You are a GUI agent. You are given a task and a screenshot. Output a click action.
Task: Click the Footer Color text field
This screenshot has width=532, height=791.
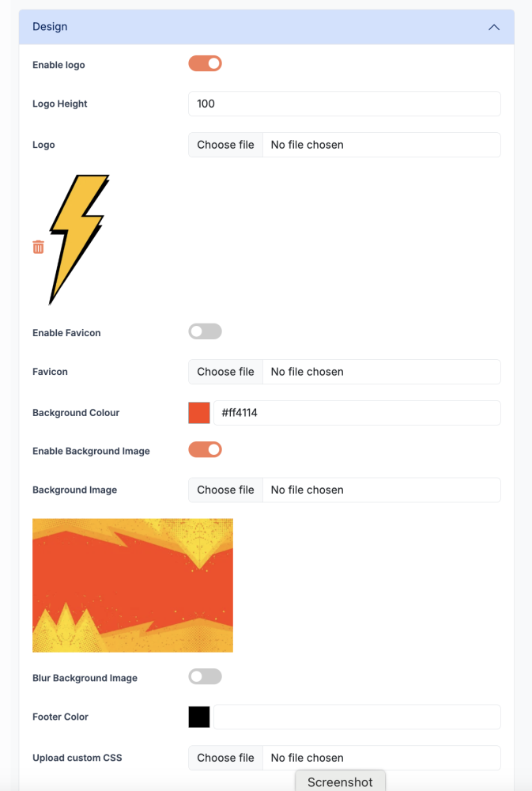pyautogui.click(x=356, y=717)
